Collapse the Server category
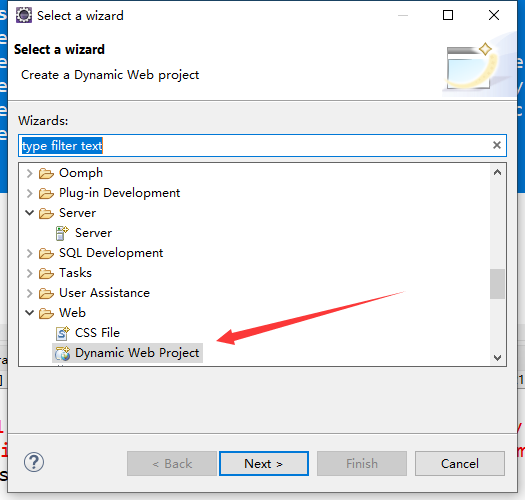 point(30,213)
